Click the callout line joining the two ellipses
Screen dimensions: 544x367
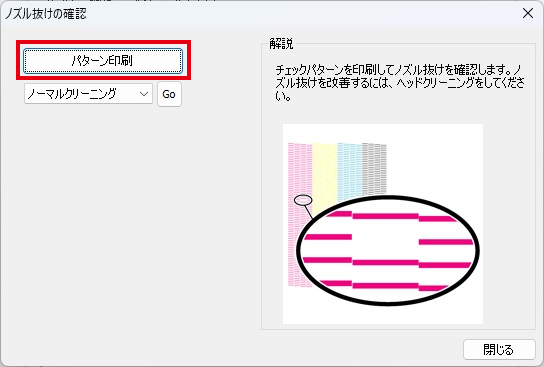tap(308, 212)
